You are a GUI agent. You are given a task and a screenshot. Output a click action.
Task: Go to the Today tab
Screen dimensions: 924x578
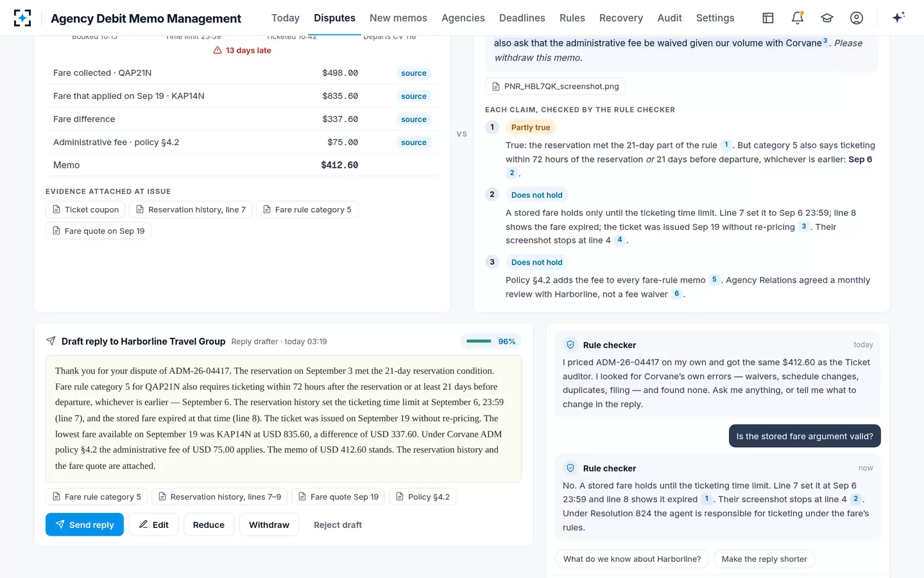pos(286,18)
